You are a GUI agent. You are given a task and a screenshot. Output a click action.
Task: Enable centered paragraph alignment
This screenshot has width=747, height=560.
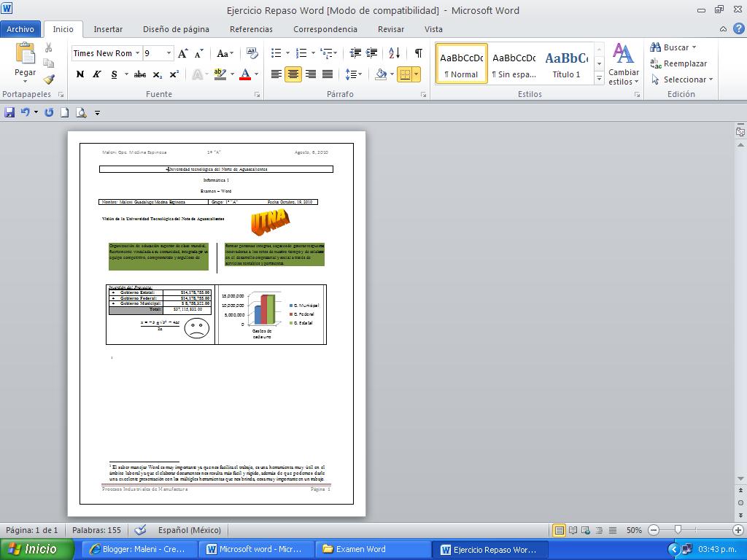[x=293, y=74]
